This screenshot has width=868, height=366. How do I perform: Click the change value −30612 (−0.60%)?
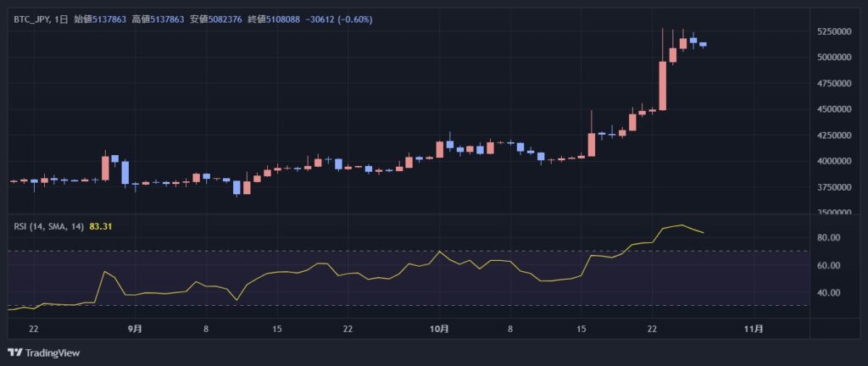[339, 19]
